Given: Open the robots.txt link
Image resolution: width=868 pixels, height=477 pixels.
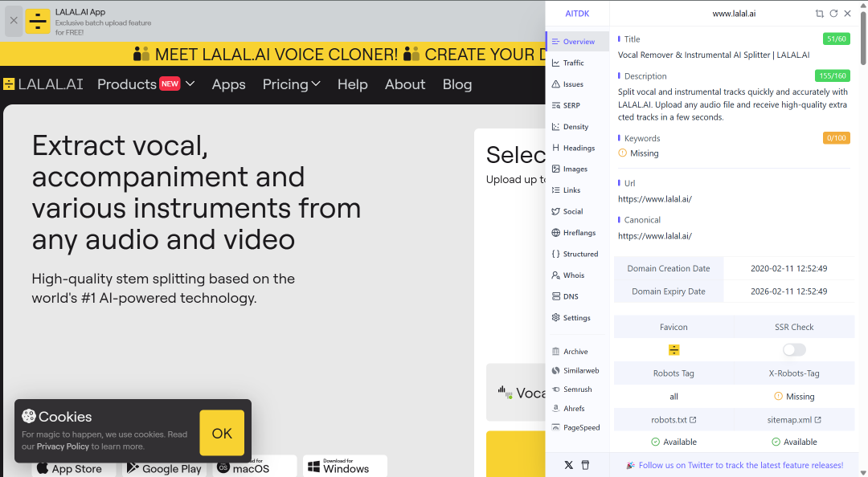Looking at the screenshot, I should tap(674, 420).
